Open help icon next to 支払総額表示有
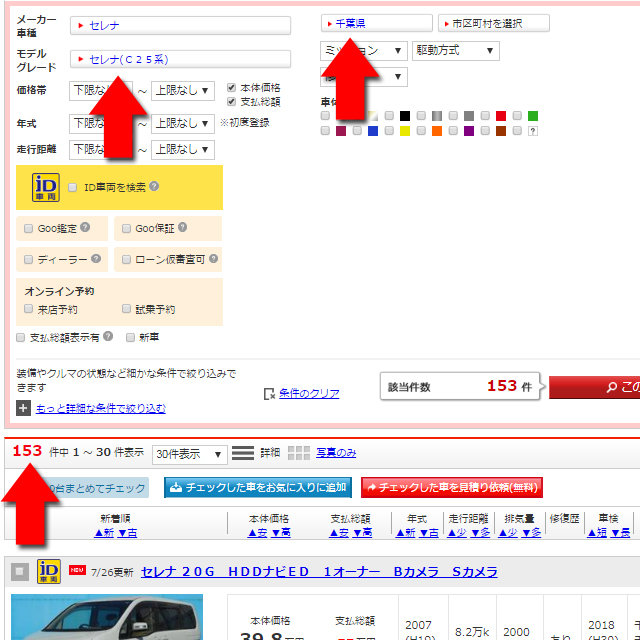Screen dimensions: 640x640 [x=108, y=336]
